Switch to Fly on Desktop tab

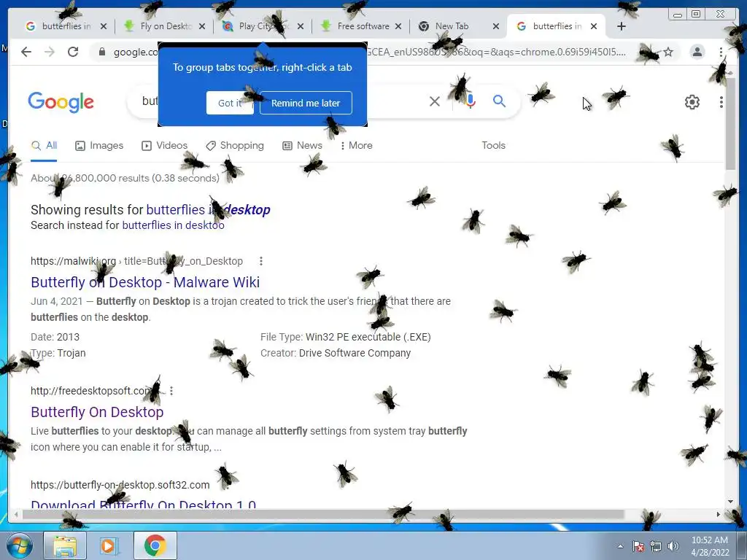pos(163,26)
